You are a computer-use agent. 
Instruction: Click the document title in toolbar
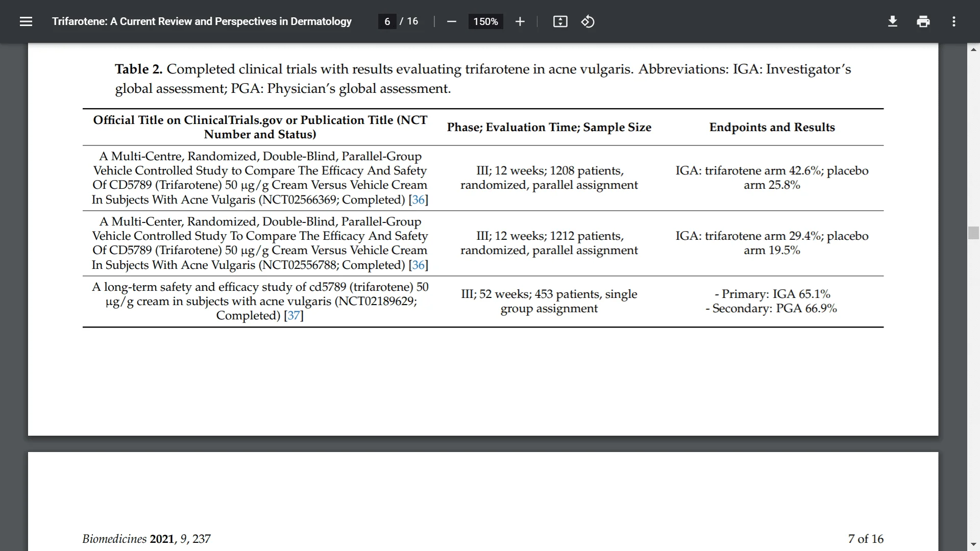tap(202, 21)
